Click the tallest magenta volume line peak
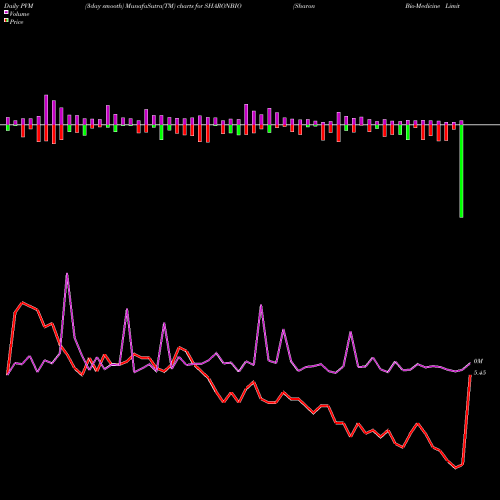The width and height of the screenshot is (500, 500). click(x=67, y=275)
